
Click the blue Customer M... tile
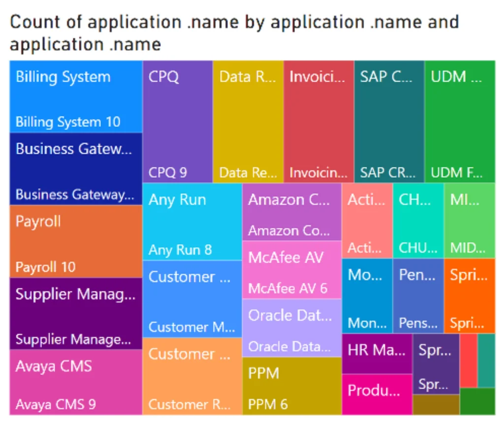192,299
